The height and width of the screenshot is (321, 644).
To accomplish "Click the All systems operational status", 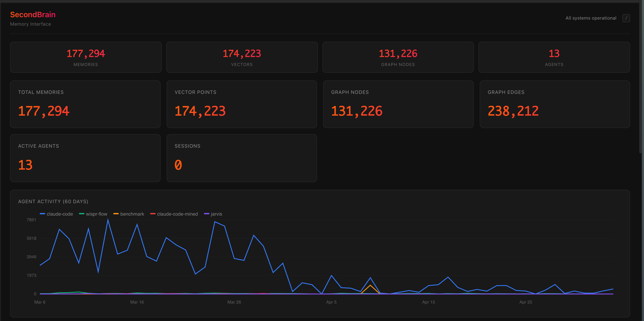I will tap(591, 18).
